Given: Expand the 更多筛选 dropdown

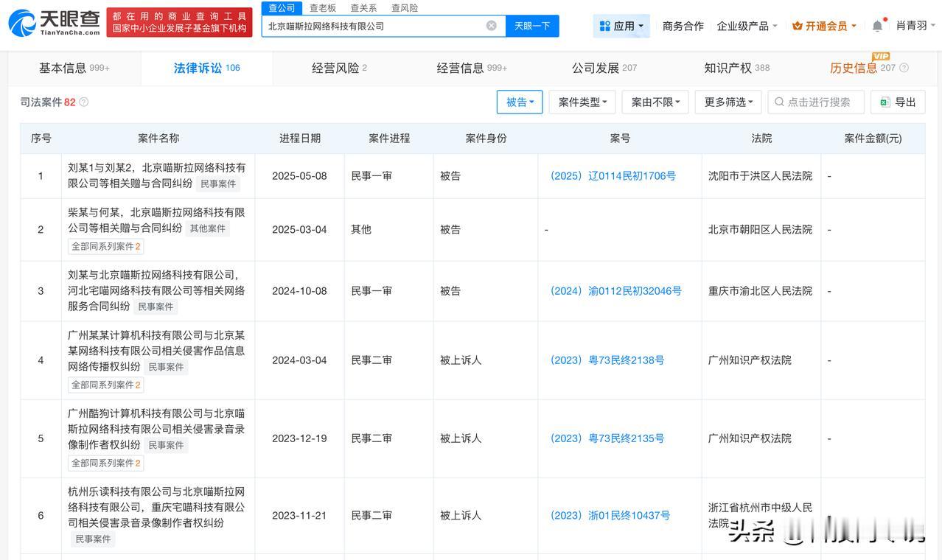Looking at the screenshot, I should point(728,102).
